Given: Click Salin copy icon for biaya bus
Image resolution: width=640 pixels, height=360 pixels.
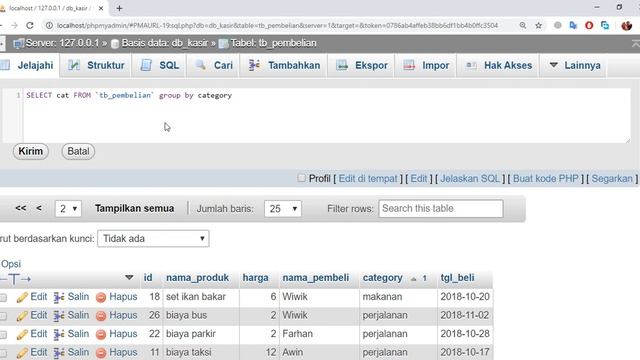Looking at the screenshot, I should [59, 316].
